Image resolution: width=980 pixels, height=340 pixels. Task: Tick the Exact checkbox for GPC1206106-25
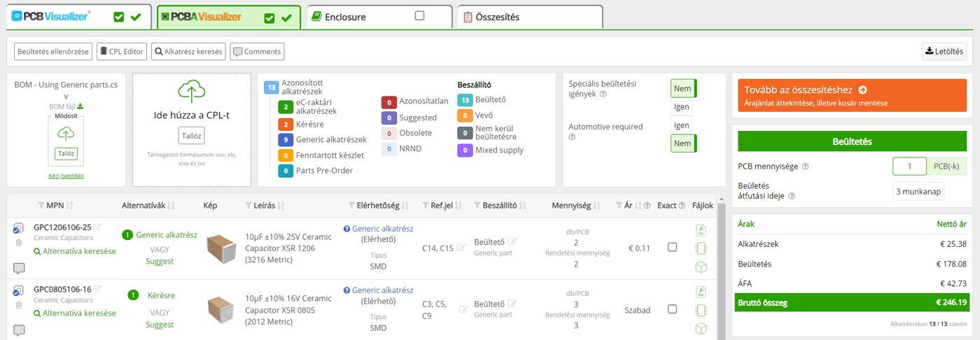(x=672, y=248)
